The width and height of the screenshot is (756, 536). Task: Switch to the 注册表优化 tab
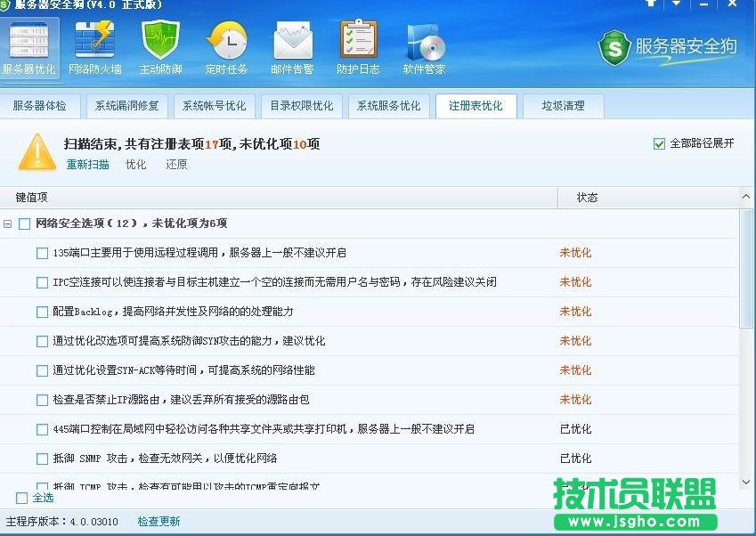point(476,106)
